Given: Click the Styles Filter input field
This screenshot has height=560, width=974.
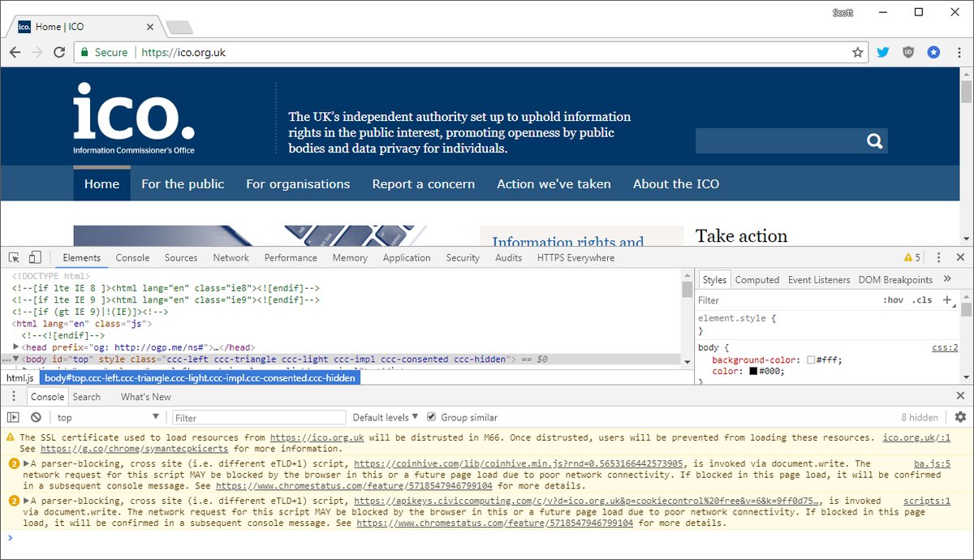Looking at the screenshot, I should tap(786, 300).
